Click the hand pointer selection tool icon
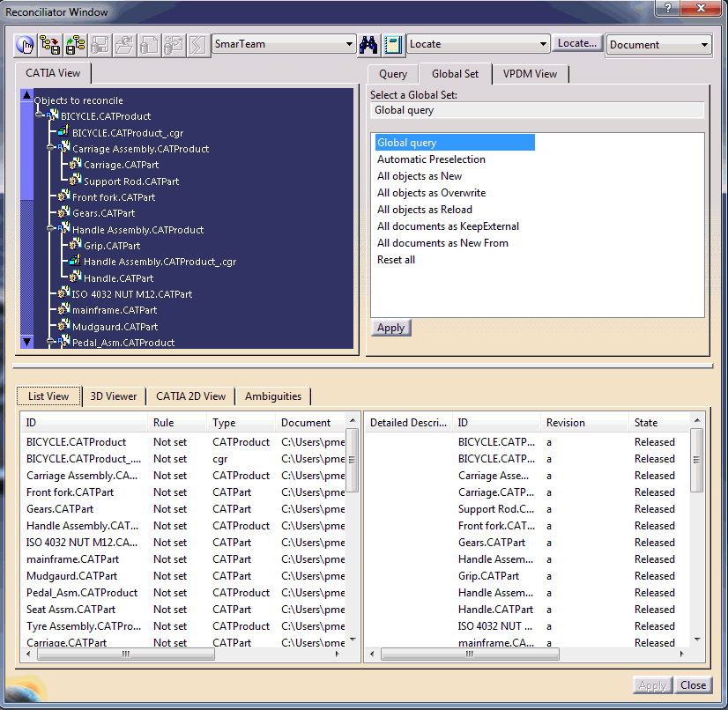The width and height of the screenshot is (728, 710). point(26,44)
